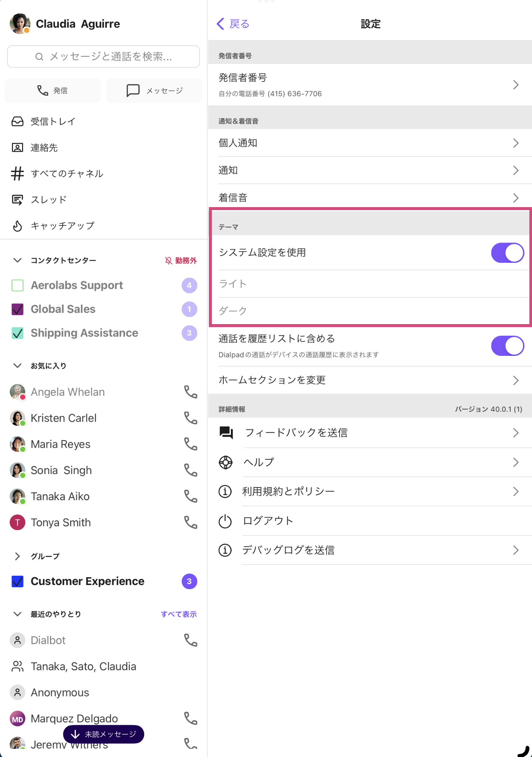This screenshot has height=757, width=532.
Task: Click the logout power icon
Action: (225, 521)
